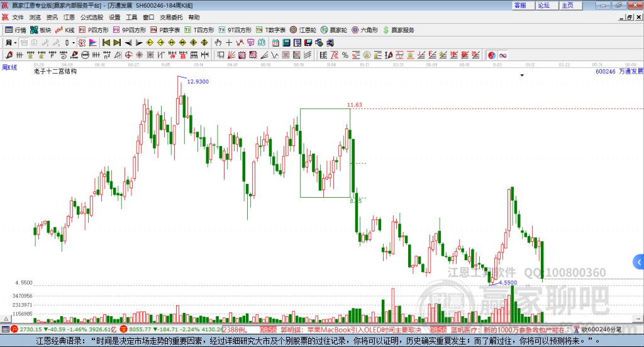Expand the small black dropdown arrow on chart

[522, 75]
